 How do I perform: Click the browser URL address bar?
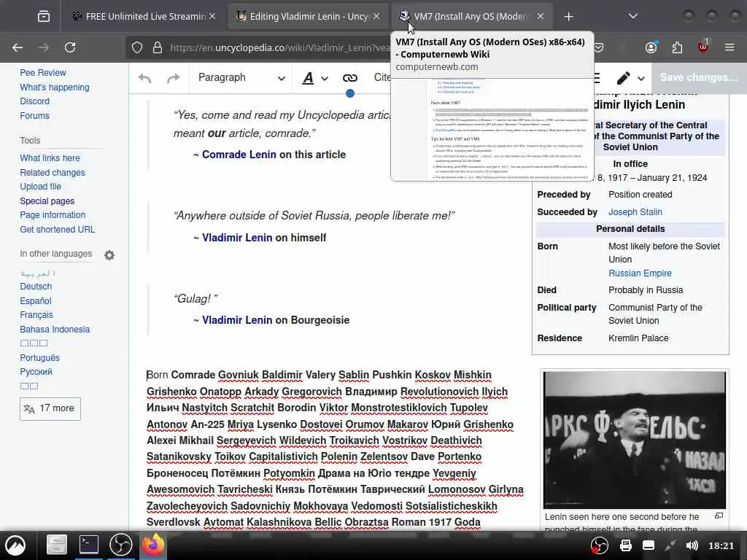[x=279, y=47]
